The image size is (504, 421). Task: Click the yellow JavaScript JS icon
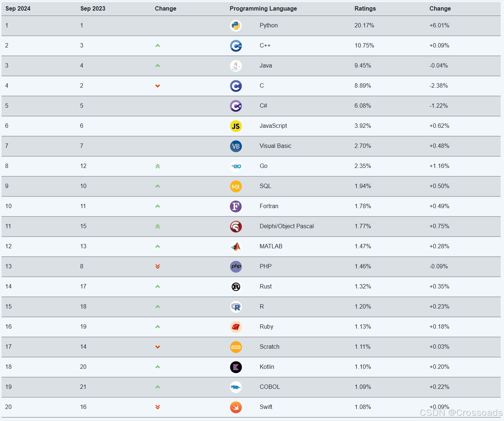(236, 126)
